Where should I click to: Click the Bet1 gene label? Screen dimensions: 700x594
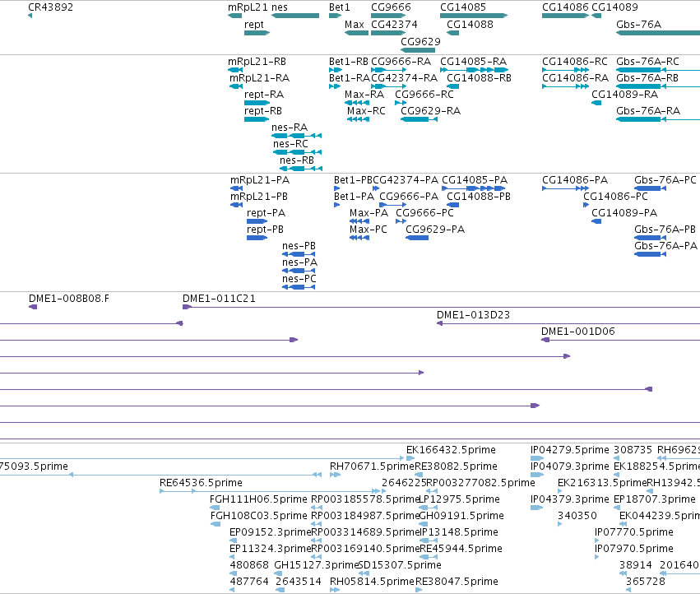(x=339, y=7)
